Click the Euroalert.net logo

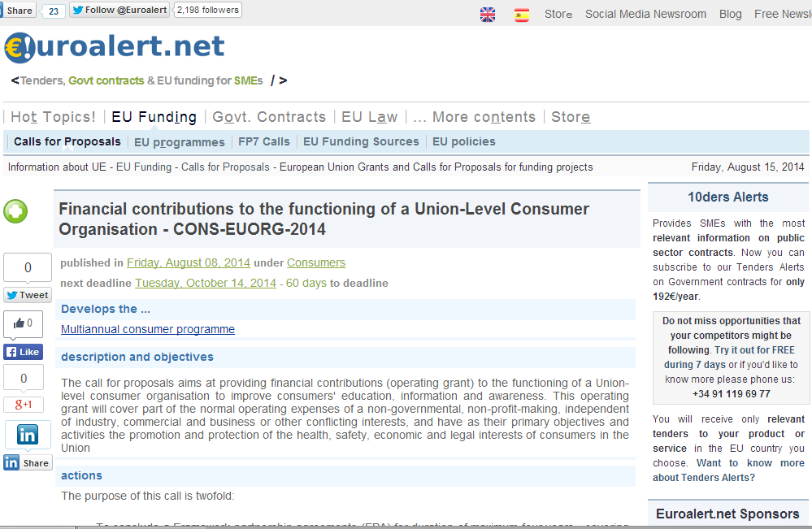114,47
